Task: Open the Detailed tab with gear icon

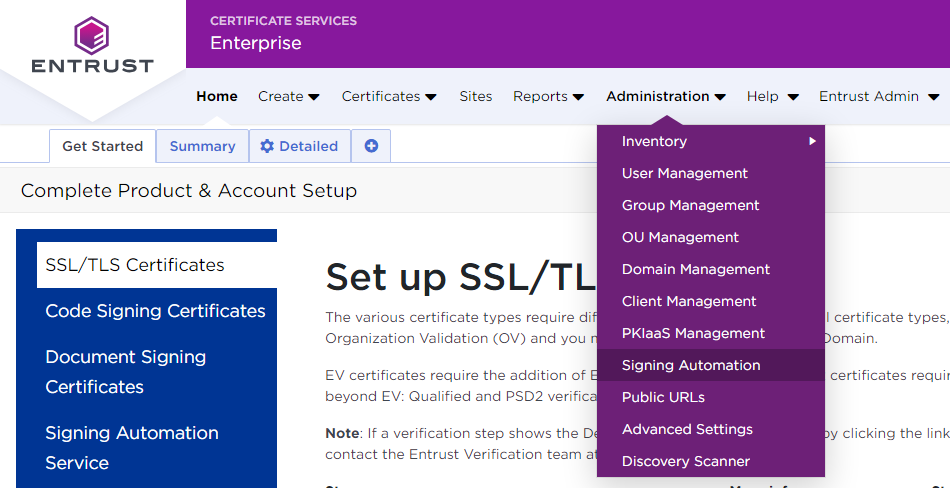Action: point(299,146)
